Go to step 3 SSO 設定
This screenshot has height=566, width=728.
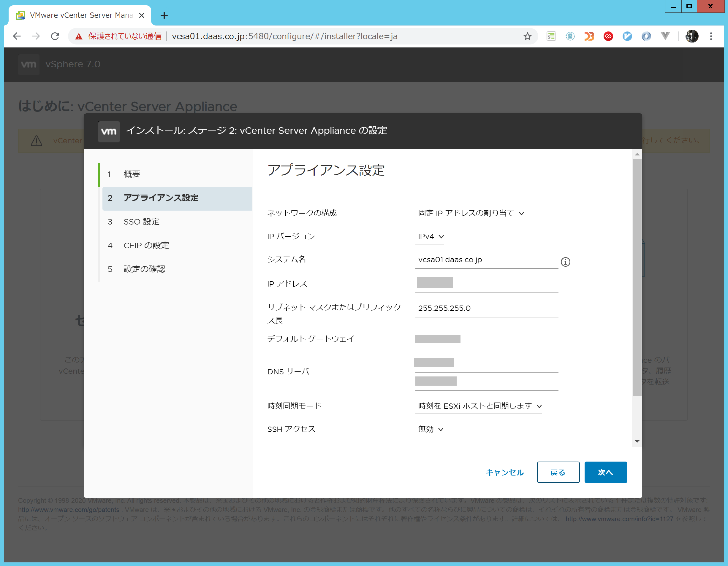[x=177, y=222]
